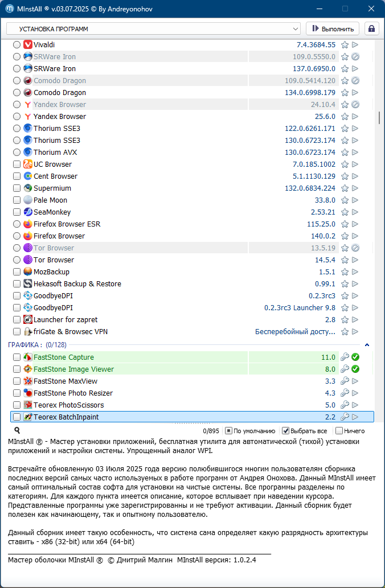Collapse the ГРАФИКА section with the chevron
Screen dimensions: 385x588
pos(367,344)
